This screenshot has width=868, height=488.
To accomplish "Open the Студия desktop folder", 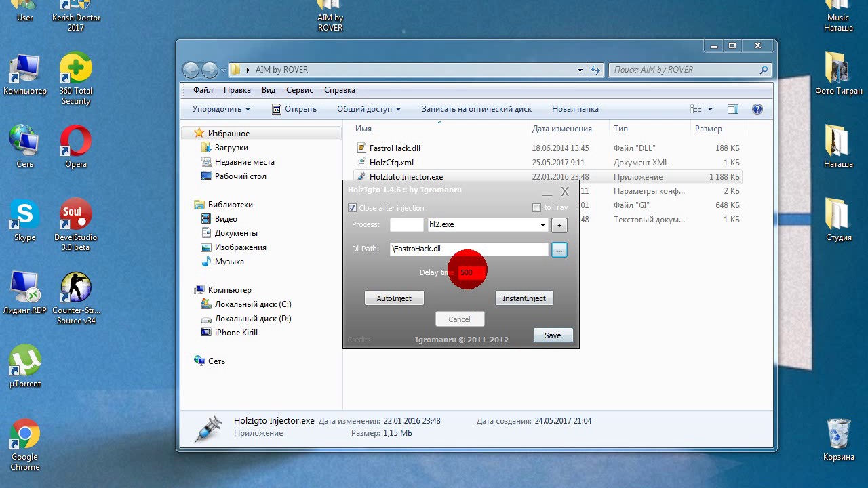I will coord(838,219).
